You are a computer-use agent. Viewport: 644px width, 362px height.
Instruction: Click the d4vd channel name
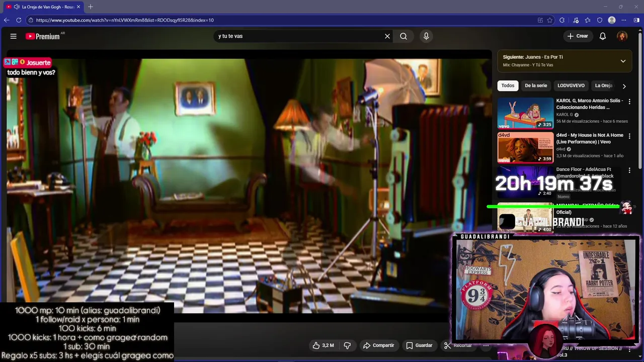pyautogui.click(x=560, y=149)
